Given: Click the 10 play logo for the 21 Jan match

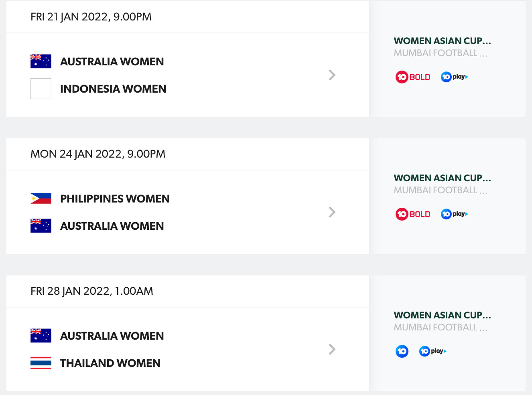Looking at the screenshot, I should [x=455, y=77].
